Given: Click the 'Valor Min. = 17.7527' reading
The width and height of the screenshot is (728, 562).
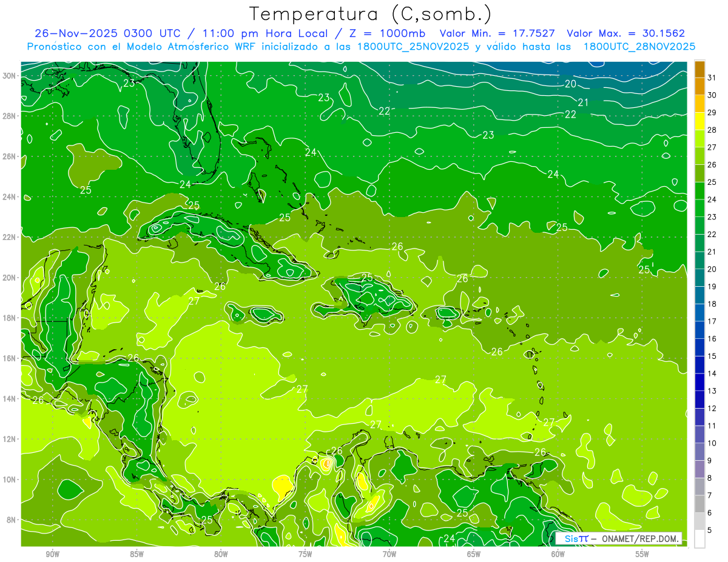Looking at the screenshot, I should point(497,33).
